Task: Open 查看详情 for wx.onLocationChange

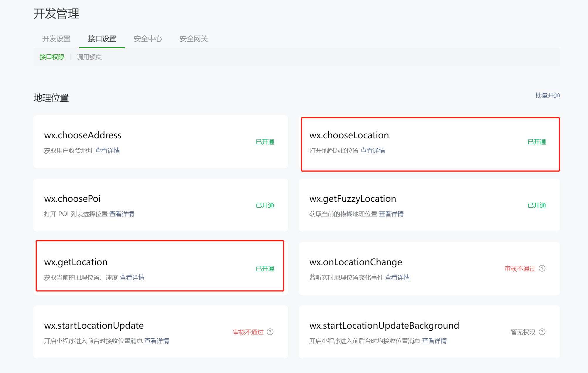Action: [x=397, y=278]
